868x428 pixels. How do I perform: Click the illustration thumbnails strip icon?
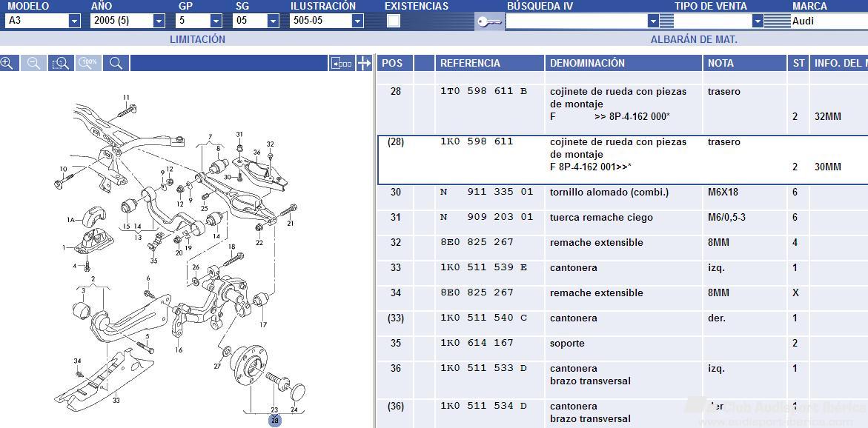342,63
